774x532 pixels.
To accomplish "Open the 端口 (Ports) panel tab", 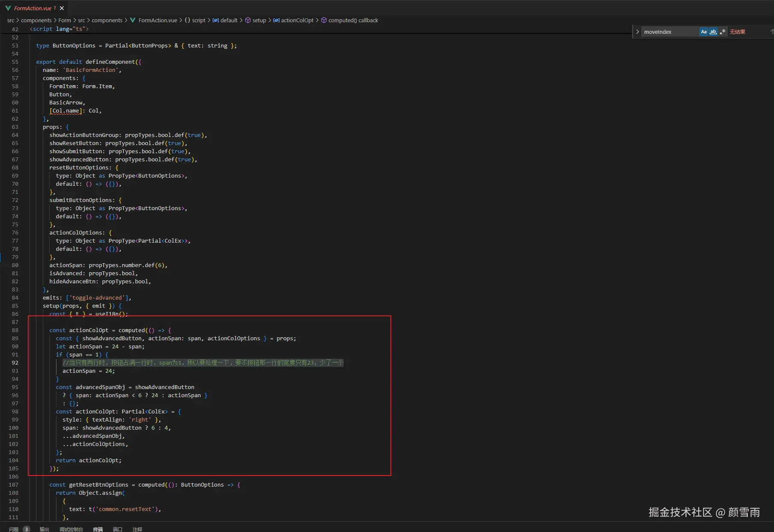I will (x=118, y=529).
